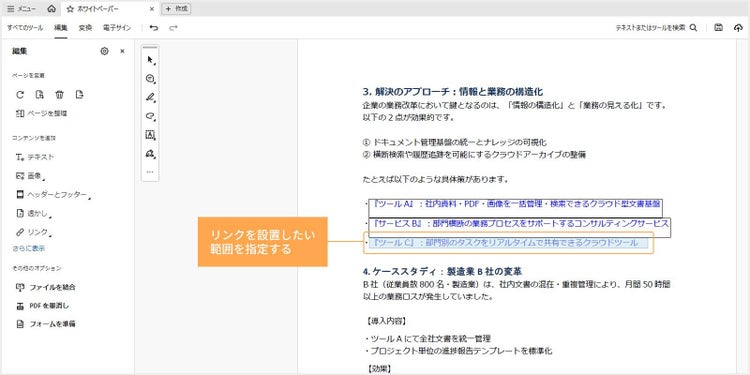The image size is (750, 375).
Task: Open ページを整理 organize pages
Action: pos(42,114)
